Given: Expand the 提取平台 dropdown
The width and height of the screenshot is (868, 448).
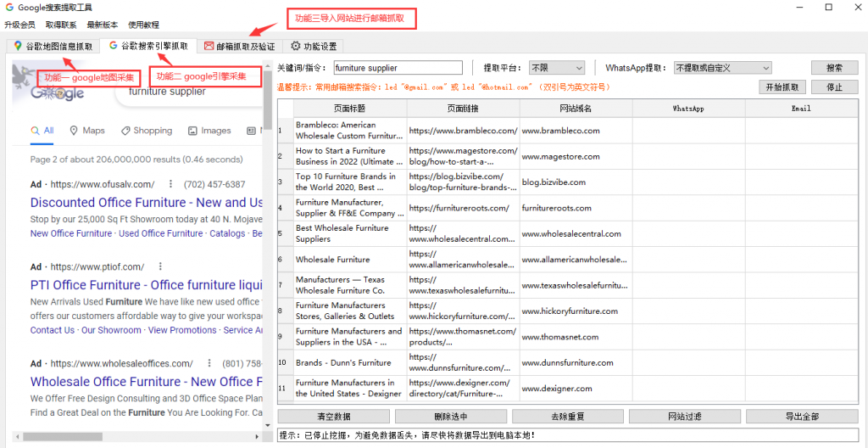Looking at the screenshot, I should pos(557,68).
